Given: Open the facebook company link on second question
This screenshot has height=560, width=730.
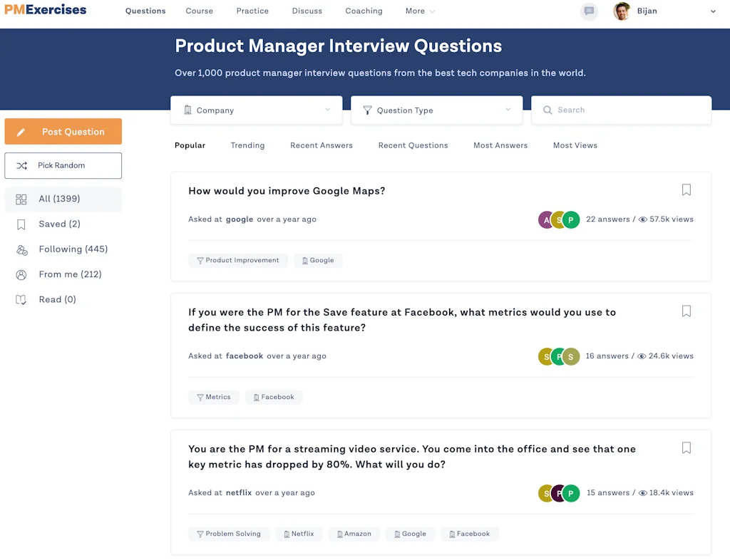Looking at the screenshot, I should point(245,356).
